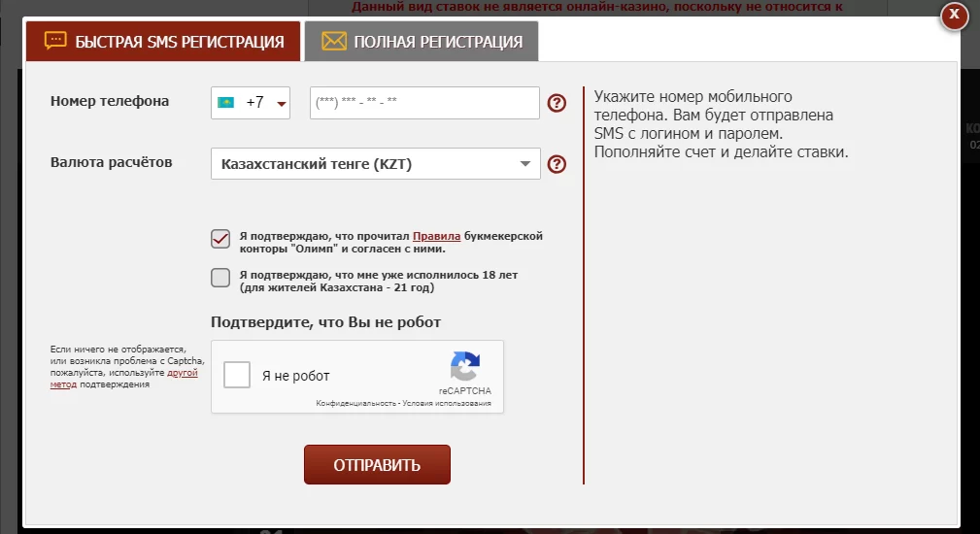The height and width of the screenshot is (534, 980).
Task: Uncheck the bookmaker rules agreement checkbox
Action: (x=220, y=239)
